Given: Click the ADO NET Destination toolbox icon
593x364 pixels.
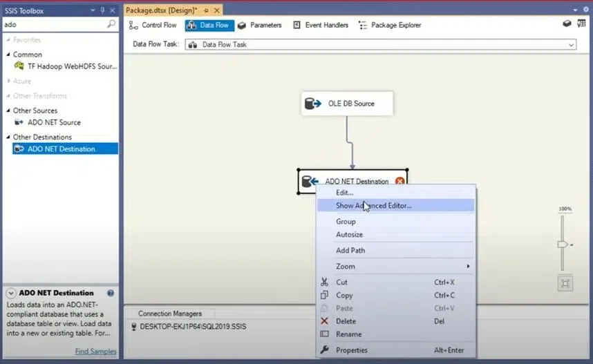Looking at the screenshot, I should click(19, 149).
